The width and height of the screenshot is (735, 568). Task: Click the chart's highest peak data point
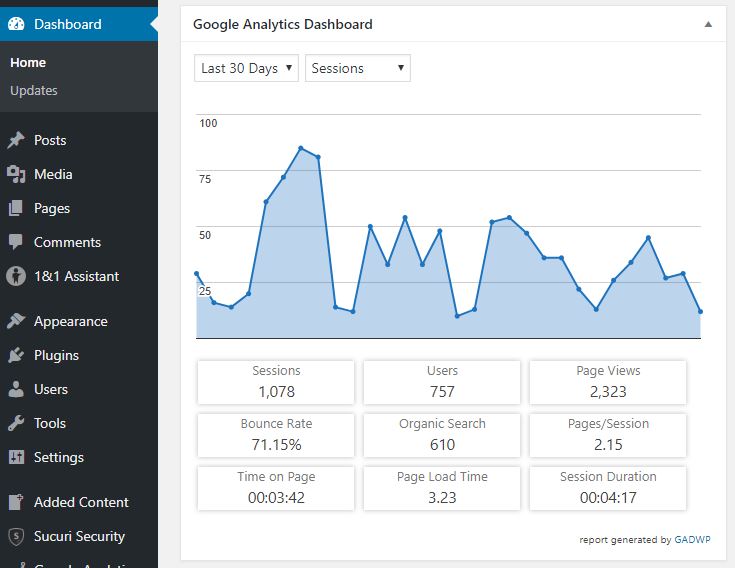click(x=301, y=148)
